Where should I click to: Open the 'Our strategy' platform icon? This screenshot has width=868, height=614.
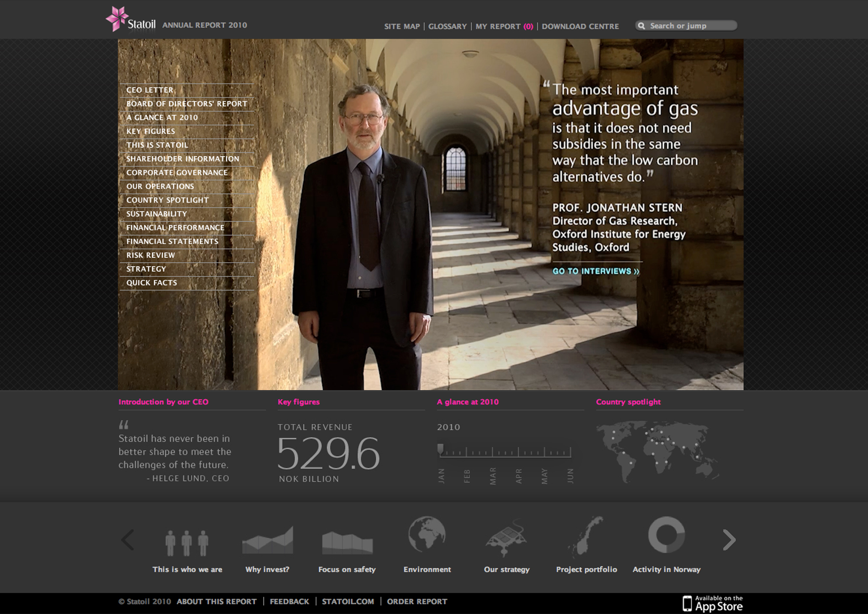click(506, 537)
